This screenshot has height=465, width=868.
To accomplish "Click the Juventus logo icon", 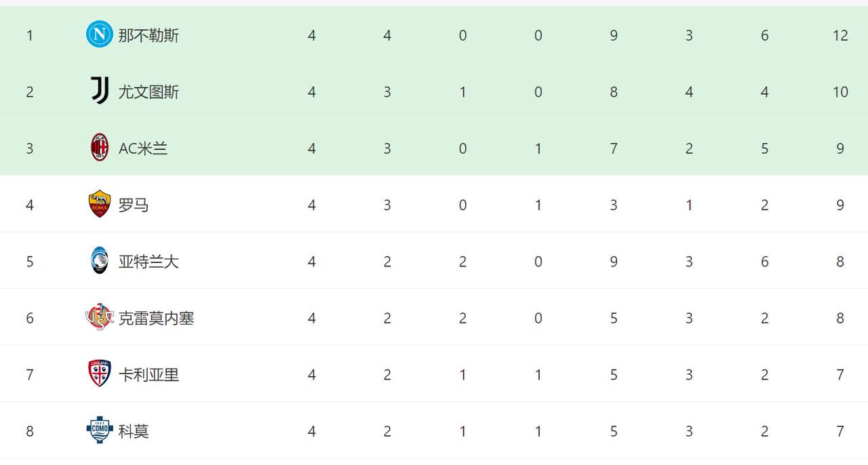I will [x=100, y=91].
